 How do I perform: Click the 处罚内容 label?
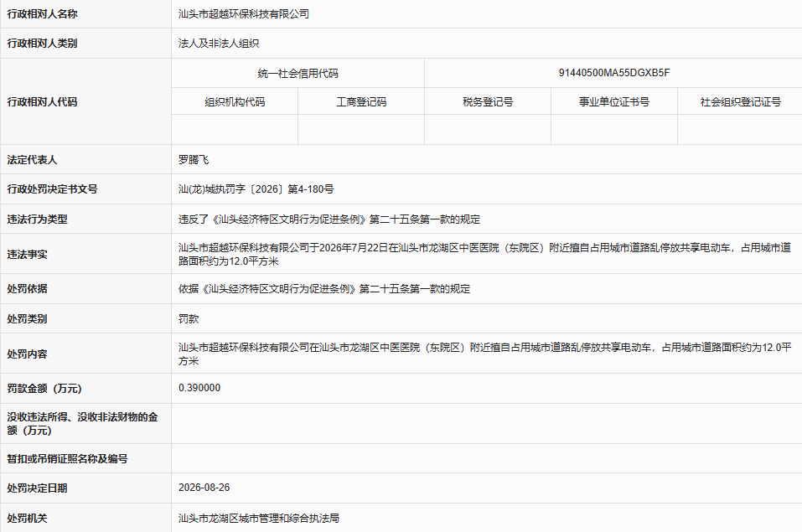click(27, 354)
